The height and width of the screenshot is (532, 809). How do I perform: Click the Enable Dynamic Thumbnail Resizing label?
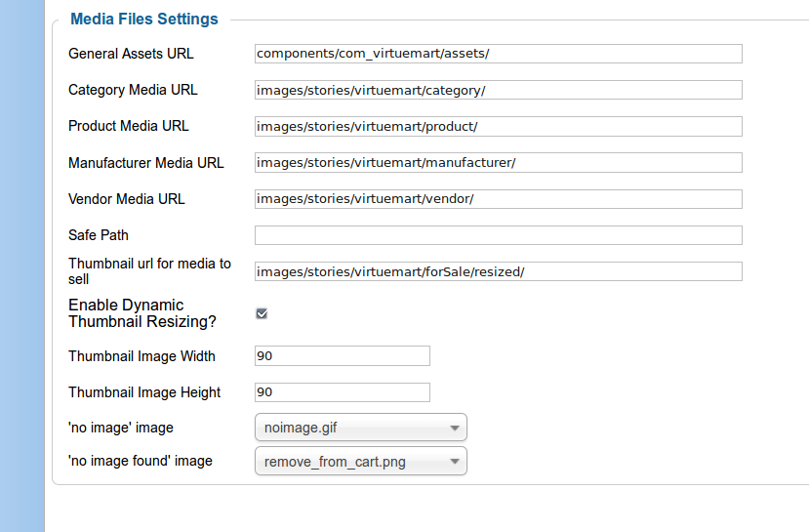pyautogui.click(x=142, y=313)
